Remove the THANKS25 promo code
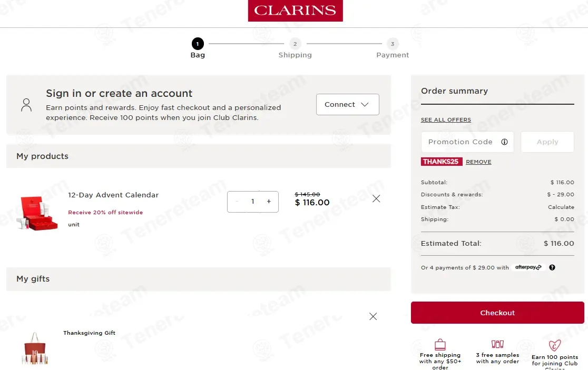Image resolution: width=588 pixels, height=370 pixels. point(478,162)
